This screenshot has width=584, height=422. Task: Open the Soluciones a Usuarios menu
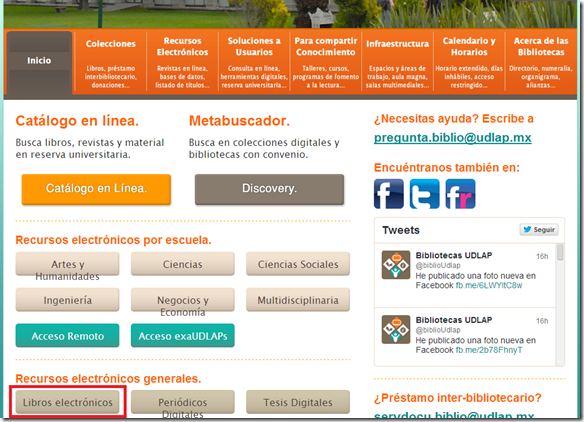click(254, 62)
